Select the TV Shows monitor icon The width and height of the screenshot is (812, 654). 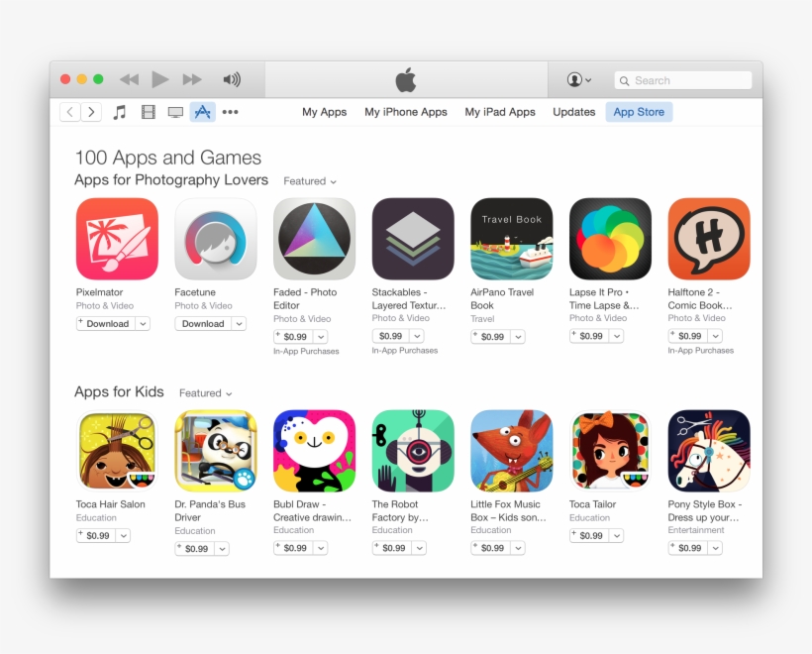tap(175, 112)
